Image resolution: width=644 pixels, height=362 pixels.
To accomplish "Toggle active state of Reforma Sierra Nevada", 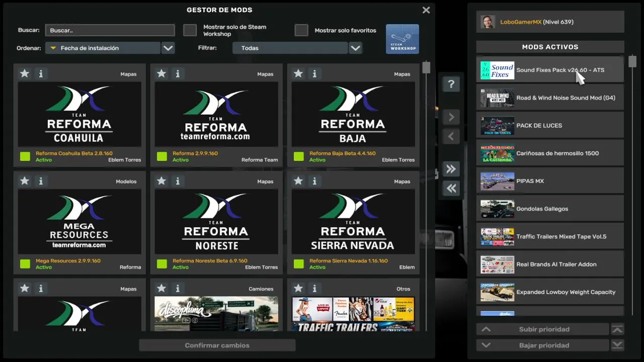I will [x=299, y=264].
